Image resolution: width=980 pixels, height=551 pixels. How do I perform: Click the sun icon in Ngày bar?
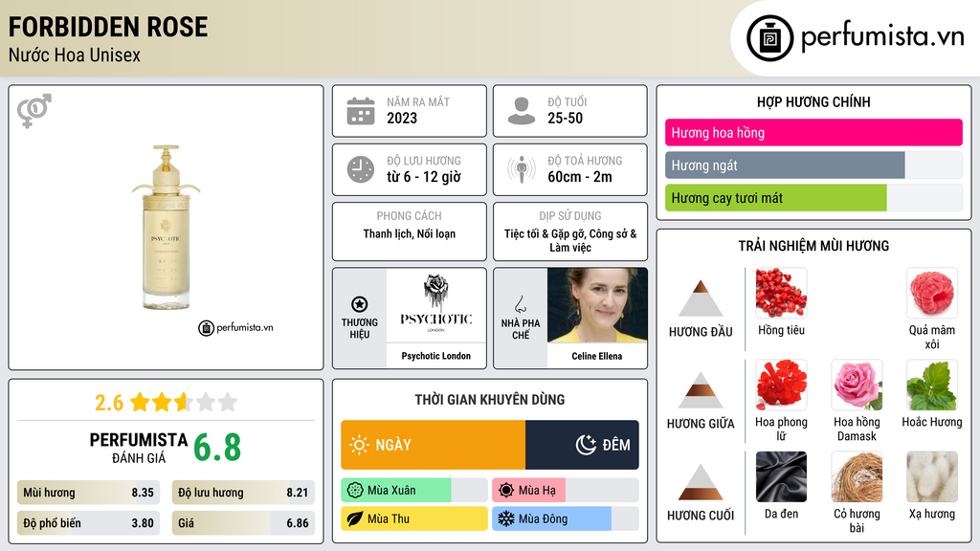click(360, 445)
